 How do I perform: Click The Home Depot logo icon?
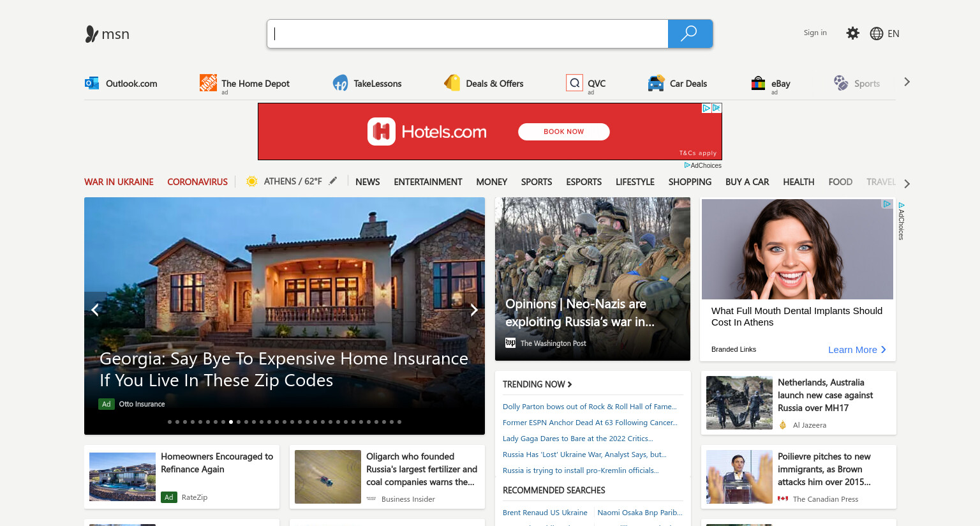coord(208,82)
